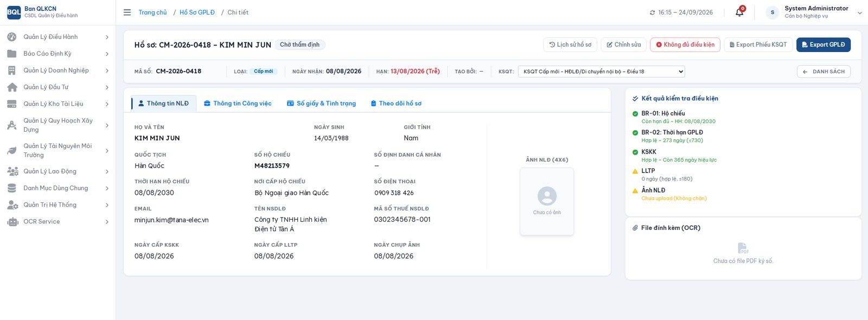Open the notifications bell
Viewport: 868px width, 320px height.
(x=739, y=12)
